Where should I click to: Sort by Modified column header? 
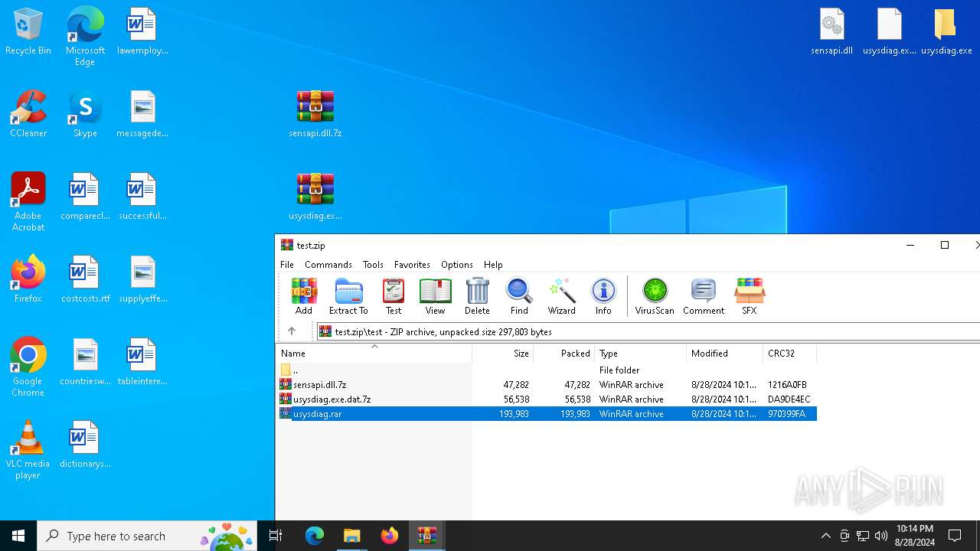(x=725, y=354)
